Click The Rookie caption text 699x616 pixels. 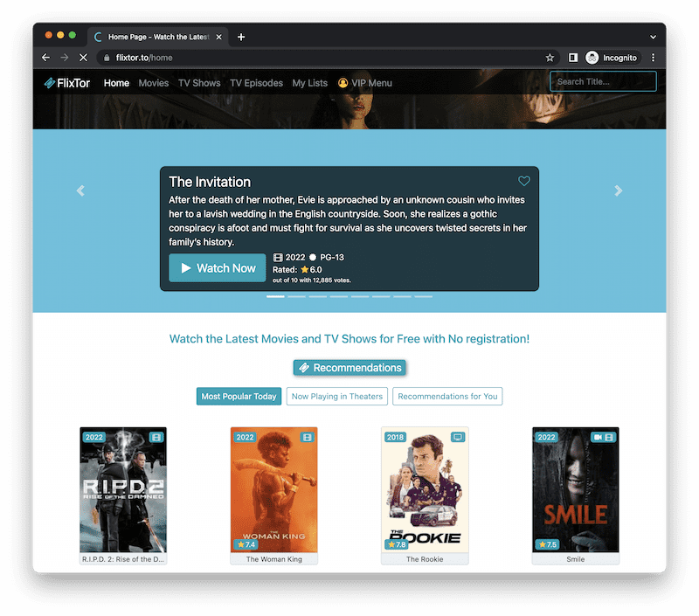(425, 559)
